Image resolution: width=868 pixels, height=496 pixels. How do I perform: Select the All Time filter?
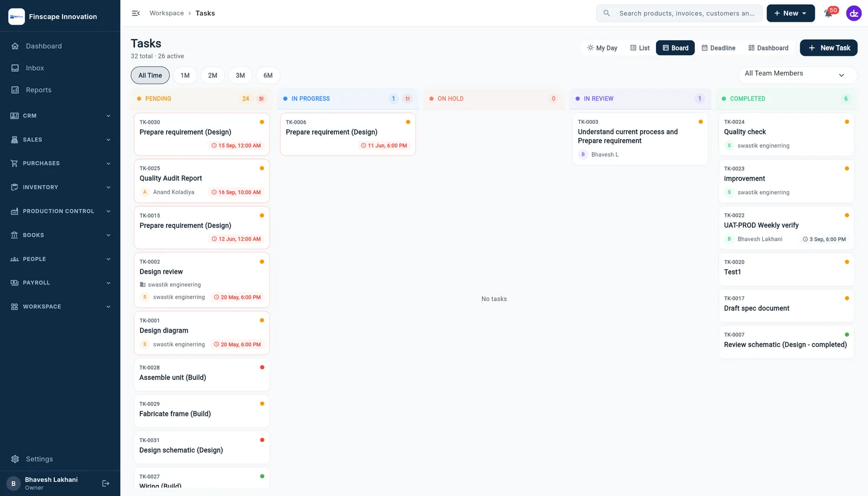[150, 75]
